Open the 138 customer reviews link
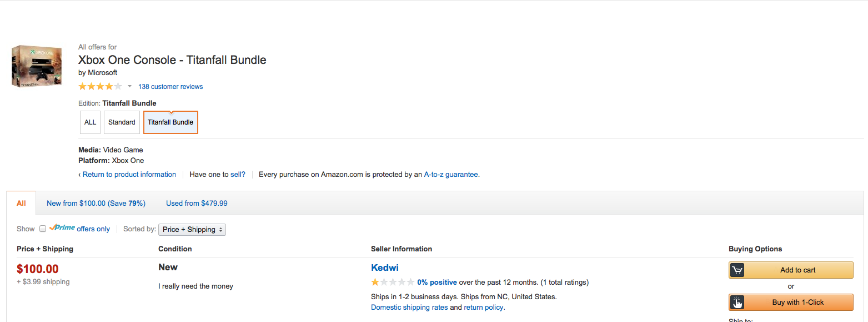868x322 pixels. coord(170,87)
